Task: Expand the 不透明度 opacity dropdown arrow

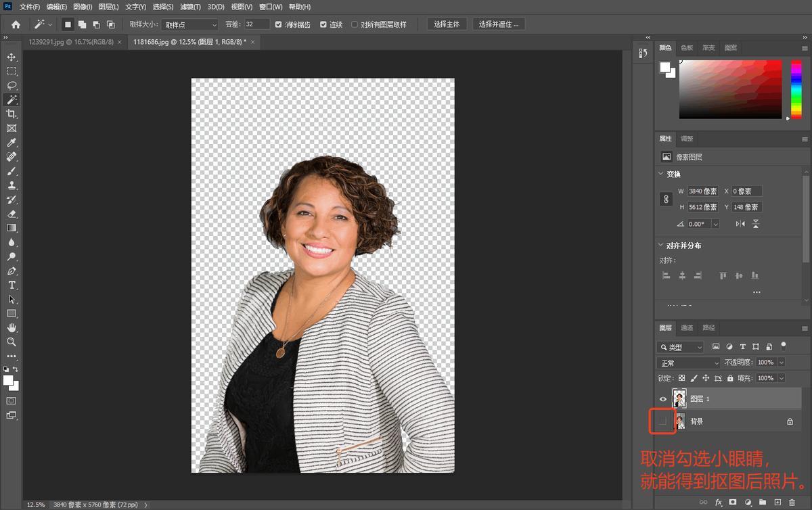Action: (782, 363)
